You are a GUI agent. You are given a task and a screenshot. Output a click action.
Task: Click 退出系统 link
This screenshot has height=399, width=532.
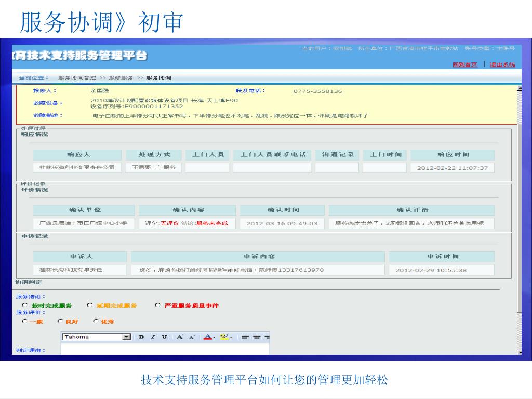pos(502,64)
